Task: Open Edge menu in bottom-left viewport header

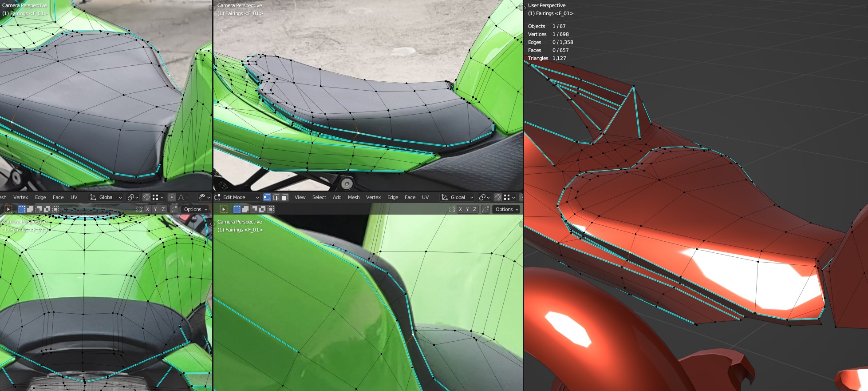Action: [x=40, y=197]
